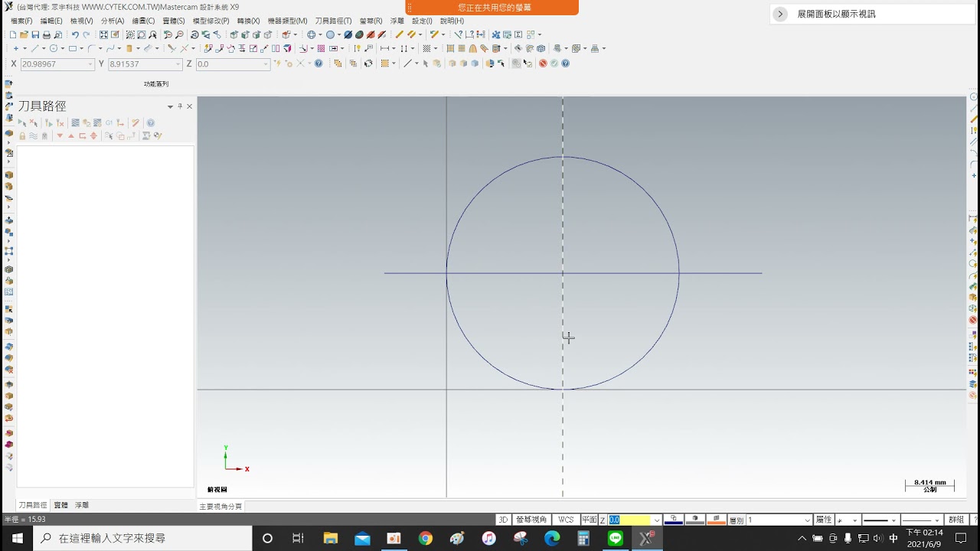Click the lock icon in the toolpaths panel
Image resolution: width=980 pixels, height=551 pixels.
click(x=22, y=136)
